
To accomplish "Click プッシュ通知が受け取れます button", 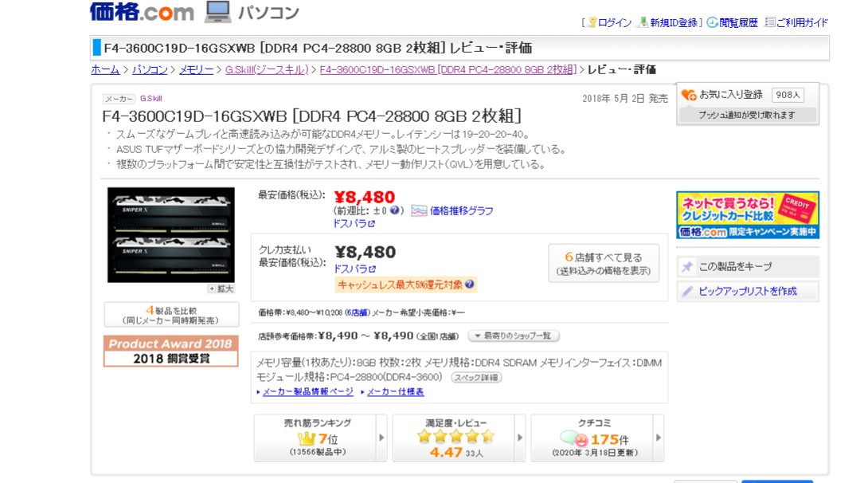I will pos(747,116).
